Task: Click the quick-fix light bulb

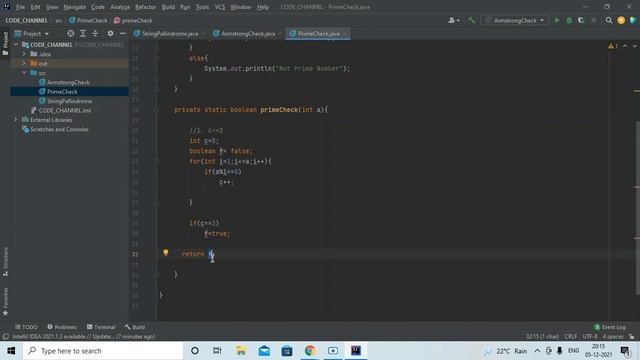Action: 166,253
